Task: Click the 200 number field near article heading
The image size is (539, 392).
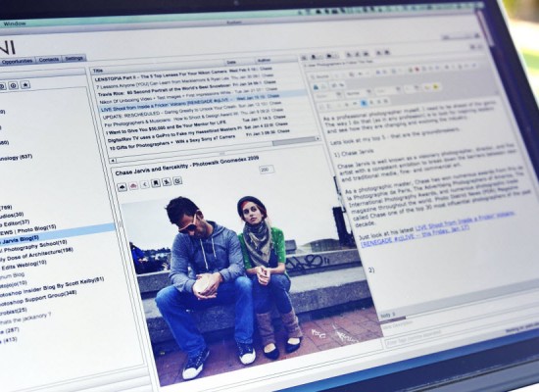Action: [267, 170]
